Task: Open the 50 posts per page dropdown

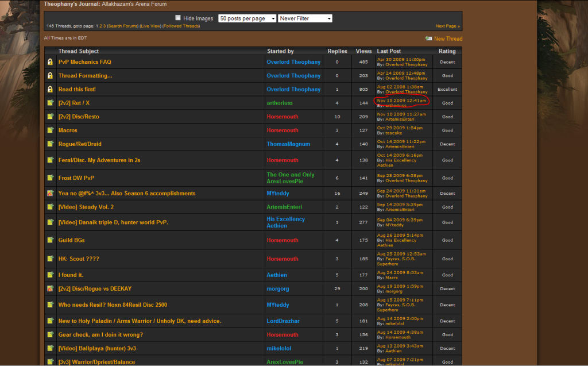Action: click(247, 18)
